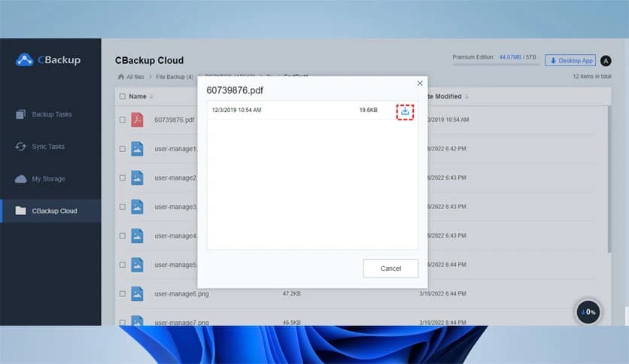Open the account avatar A
The width and height of the screenshot is (629, 364).
coord(606,60)
